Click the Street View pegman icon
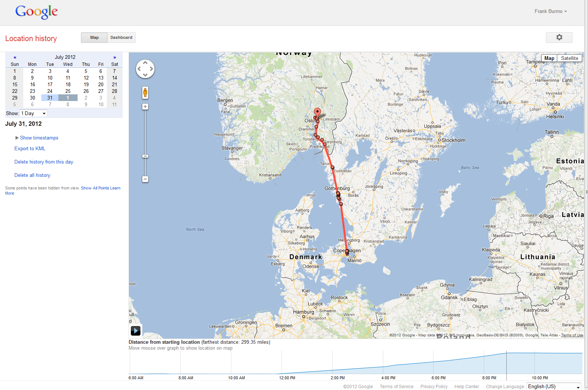588x390 pixels. 145,93
